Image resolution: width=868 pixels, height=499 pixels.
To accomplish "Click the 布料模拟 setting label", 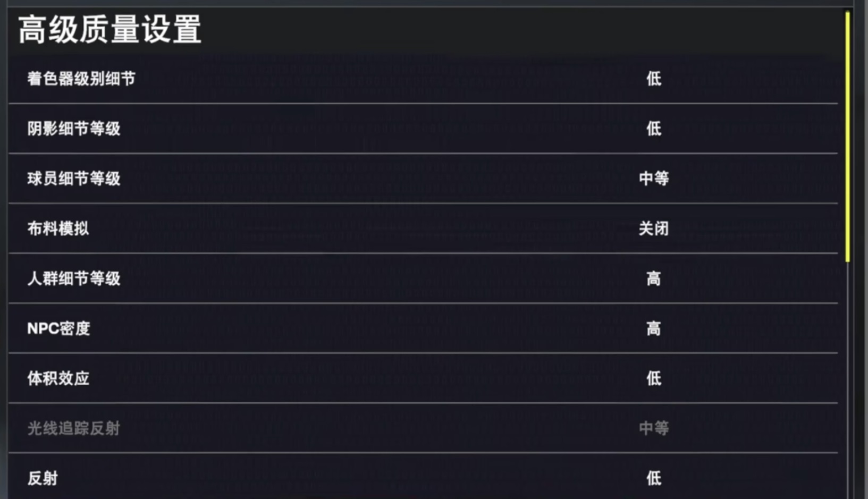I will (x=58, y=229).
